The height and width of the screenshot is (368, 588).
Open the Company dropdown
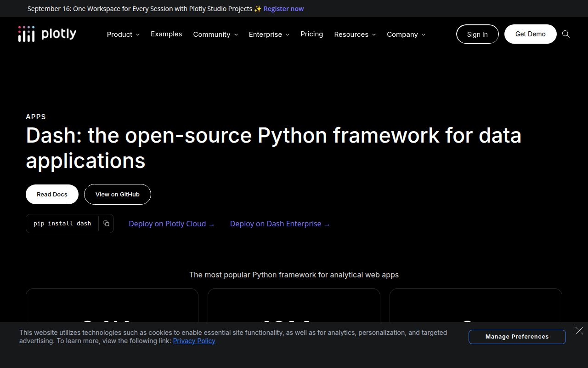[x=406, y=34]
